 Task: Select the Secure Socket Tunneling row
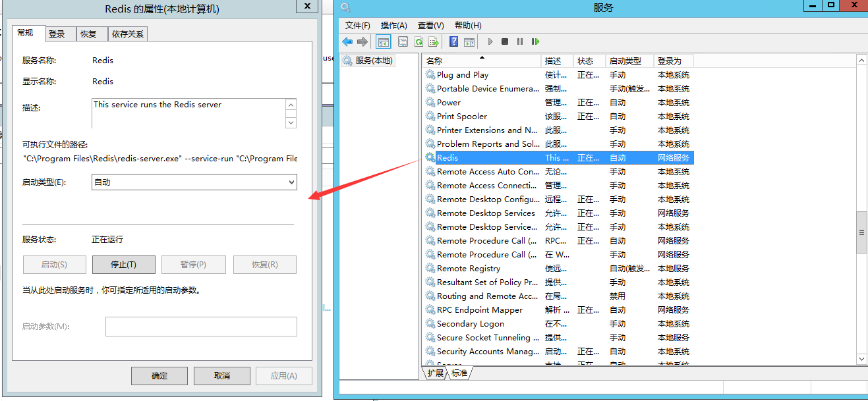tap(558, 337)
